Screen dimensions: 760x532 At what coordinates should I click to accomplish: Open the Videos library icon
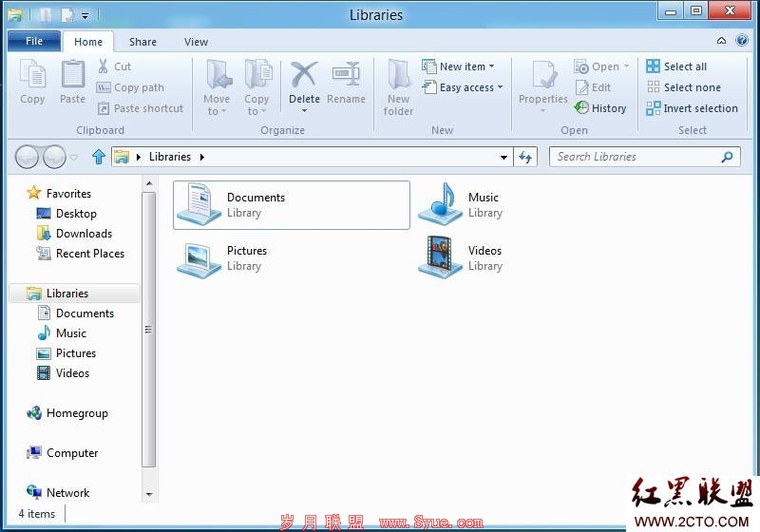coord(441,257)
